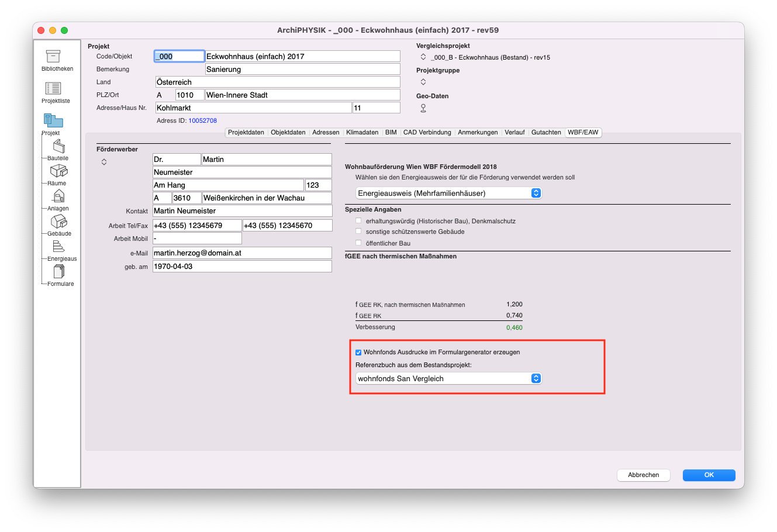The width and height of the screenshot is (777, 532).
Task: Open the Räume section icon
Action: point(59,171)
